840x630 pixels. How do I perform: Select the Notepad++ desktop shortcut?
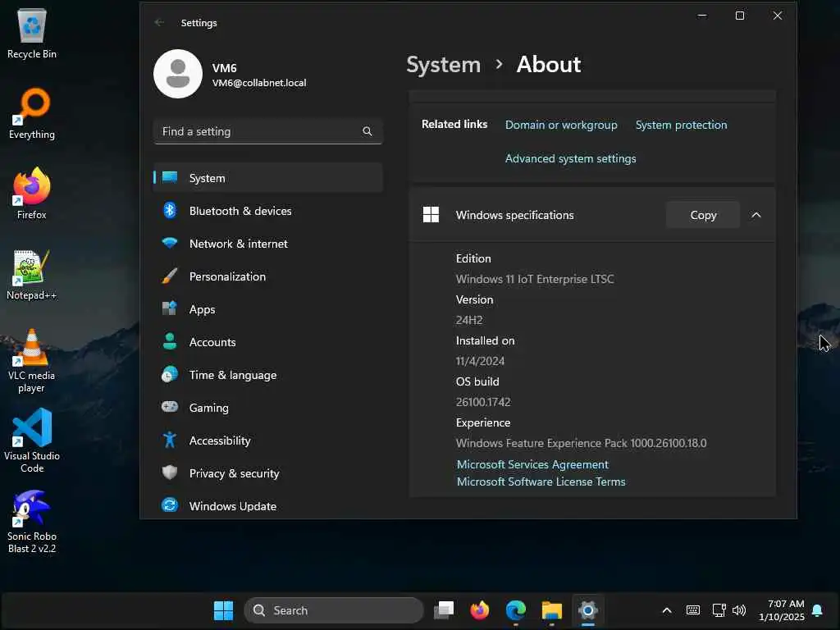coord(32,275)
